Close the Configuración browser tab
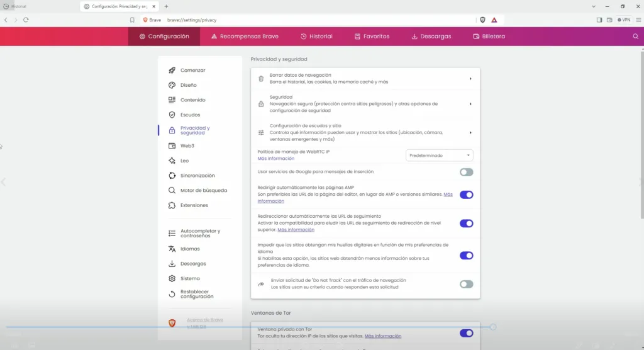 click(x=153, y=6)
